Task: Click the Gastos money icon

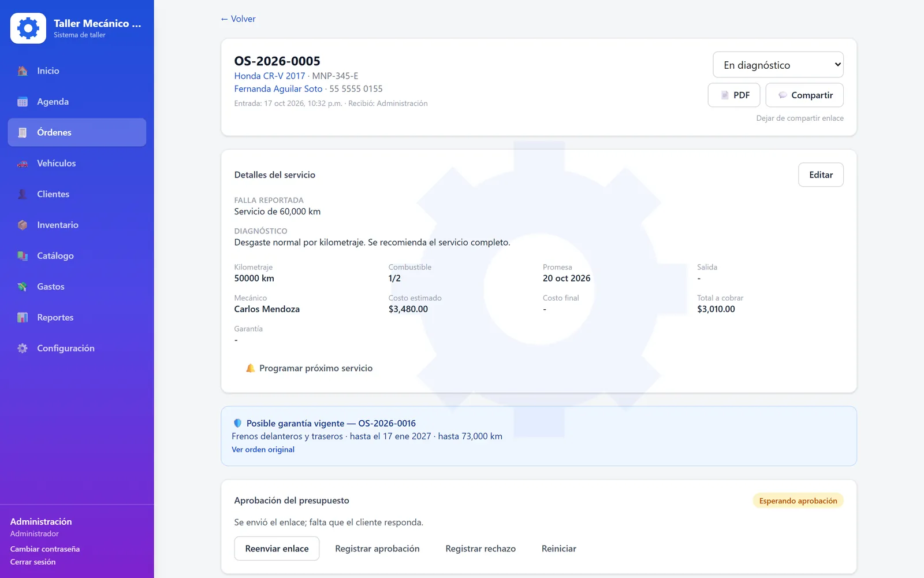Action: [x=23, y=287]
